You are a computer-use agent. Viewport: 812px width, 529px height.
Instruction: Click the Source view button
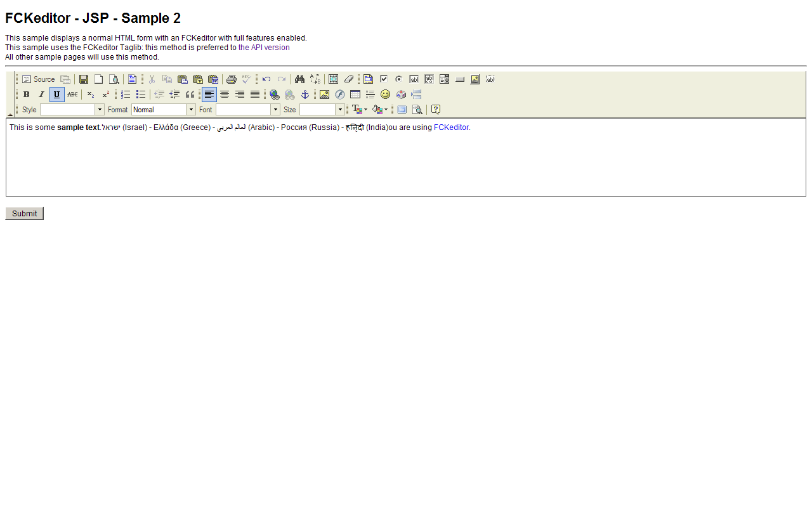pos(39,79)
